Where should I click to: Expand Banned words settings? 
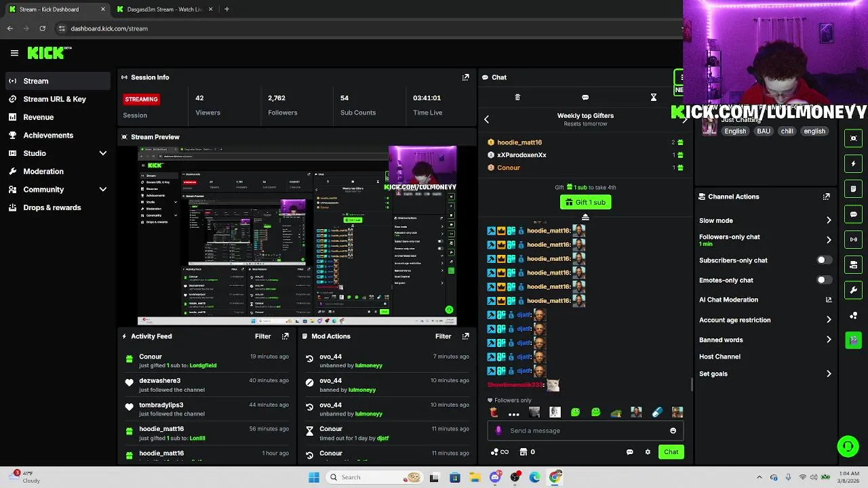pos(829,340)
